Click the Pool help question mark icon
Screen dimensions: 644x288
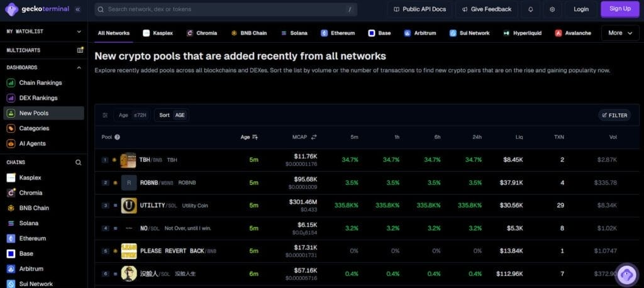(118, 137)
